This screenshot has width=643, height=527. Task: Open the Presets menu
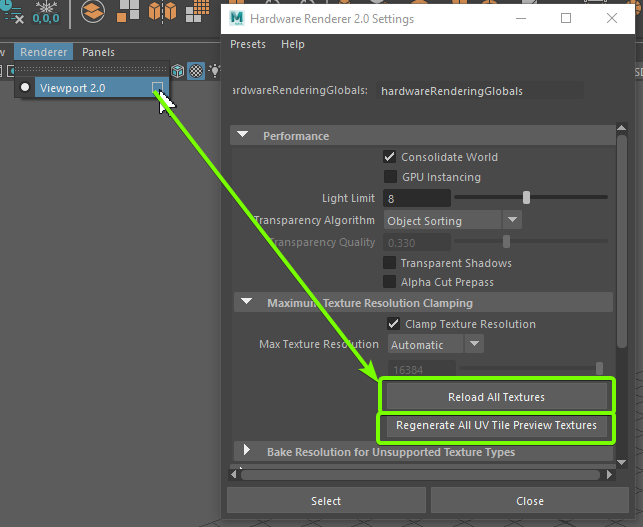(x=248, y=44)
